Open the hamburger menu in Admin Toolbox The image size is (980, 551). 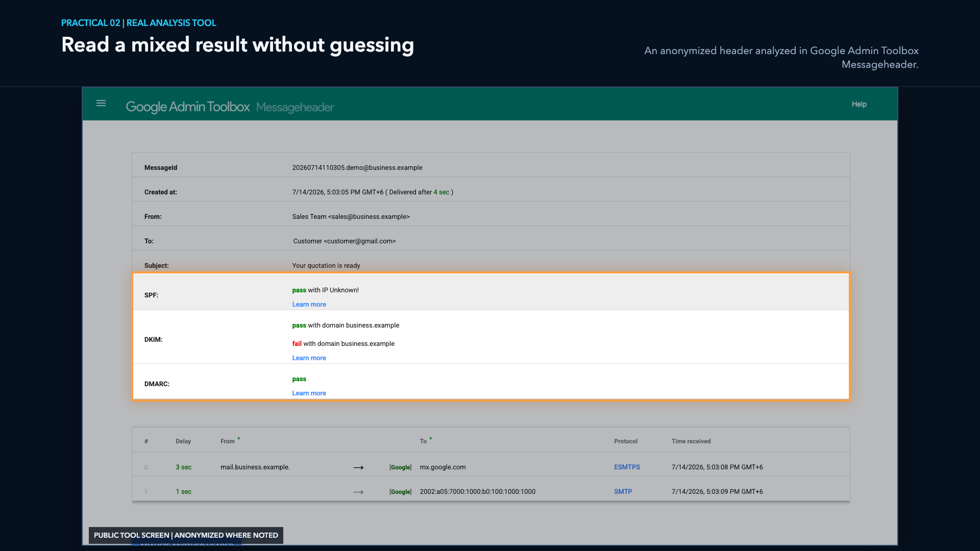pyautogui.click(x=101, y=104)
